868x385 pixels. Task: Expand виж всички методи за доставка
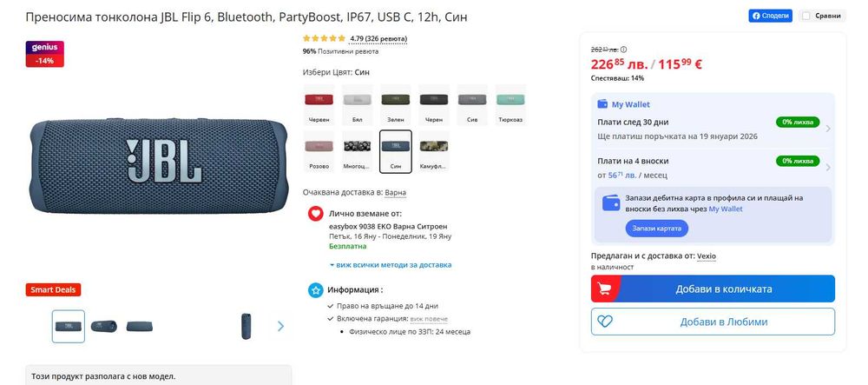(x=391, y=265)
